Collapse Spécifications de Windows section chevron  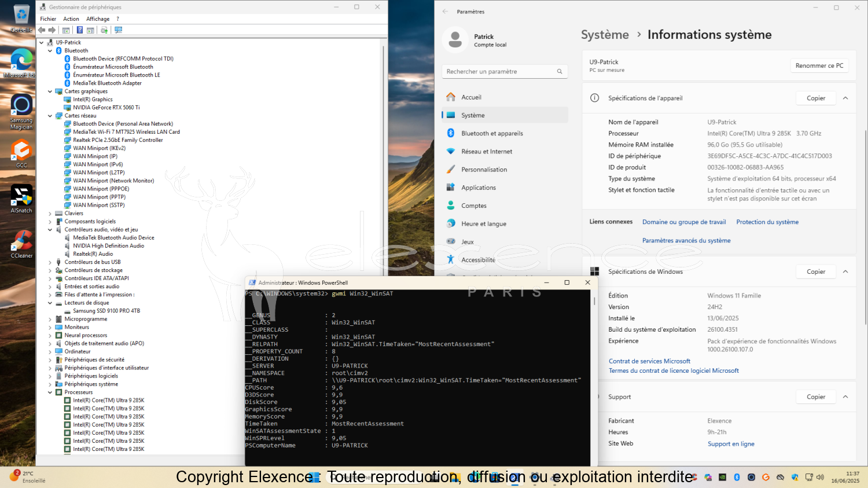pos(845,271)
